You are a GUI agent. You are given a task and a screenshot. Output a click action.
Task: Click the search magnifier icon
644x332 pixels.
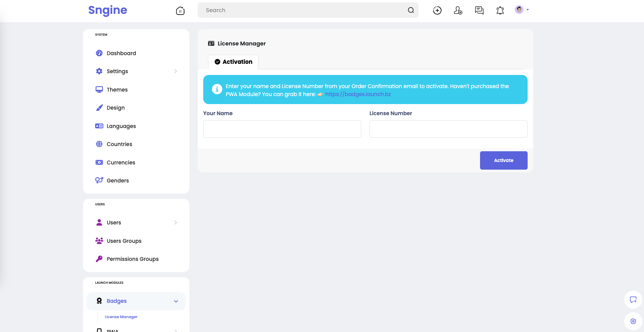pos(411,10)
